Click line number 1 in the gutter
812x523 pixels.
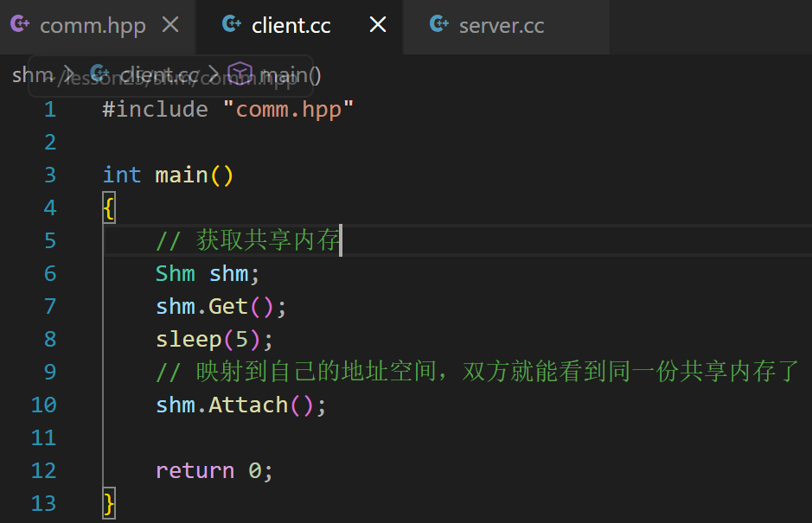pos(49,110)
